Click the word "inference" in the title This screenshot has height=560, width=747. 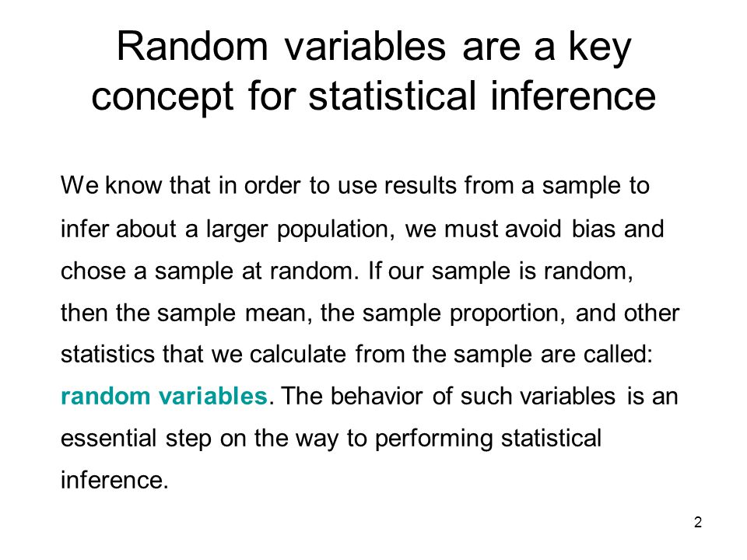pyautogui.click(x=573, y=96)
